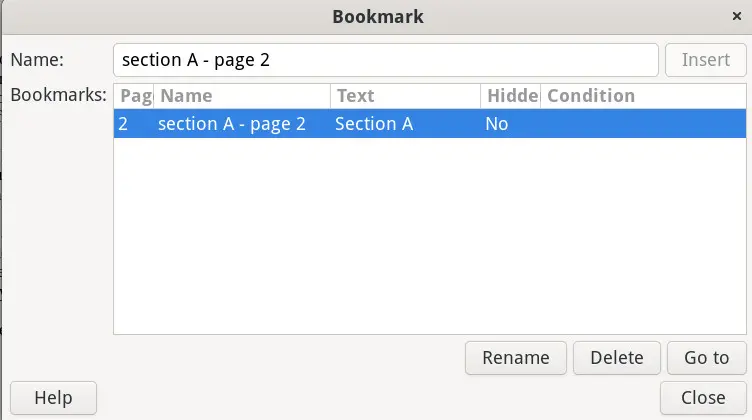Close the dialog with the title bar X

pyautogui.click(x=737, y=16)
